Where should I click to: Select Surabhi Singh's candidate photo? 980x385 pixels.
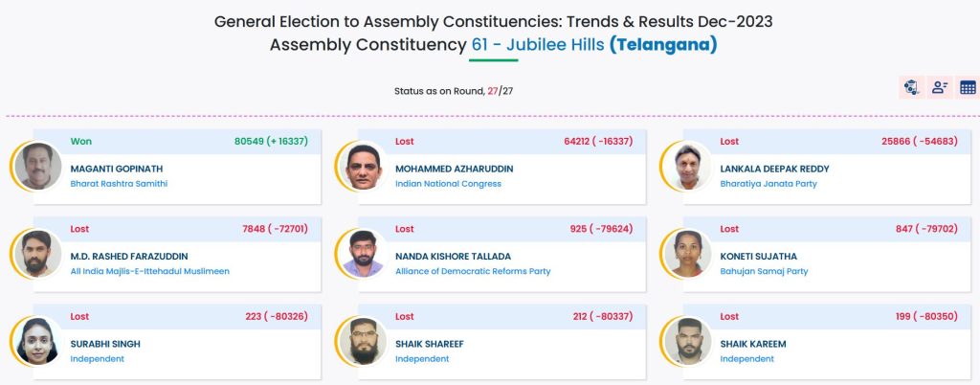point(38,341)
